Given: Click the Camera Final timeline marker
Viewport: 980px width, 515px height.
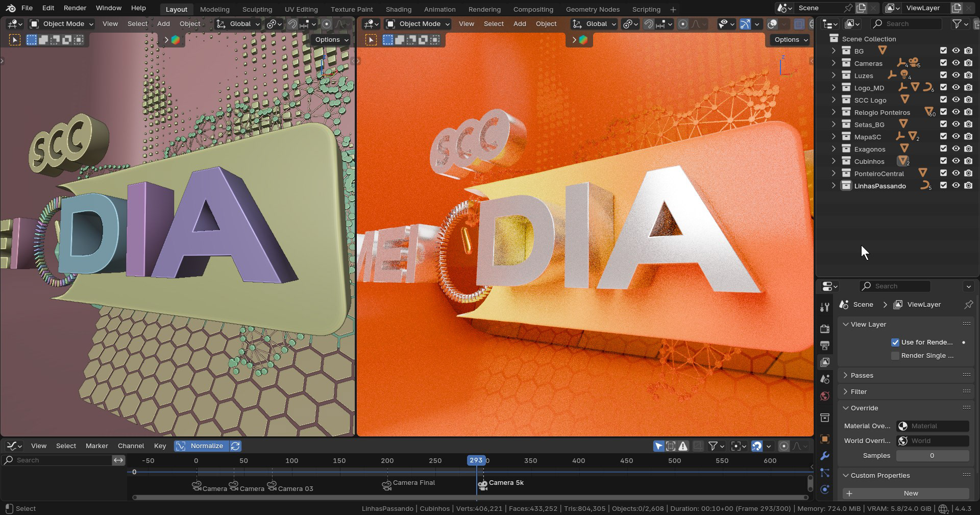Looking at the screenshot, I should 387,485.
